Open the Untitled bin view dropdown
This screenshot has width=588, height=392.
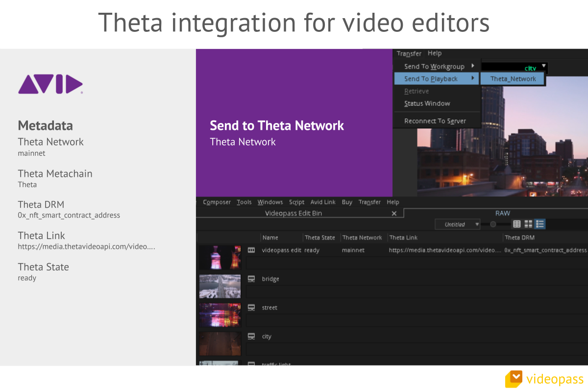(458, 224)
